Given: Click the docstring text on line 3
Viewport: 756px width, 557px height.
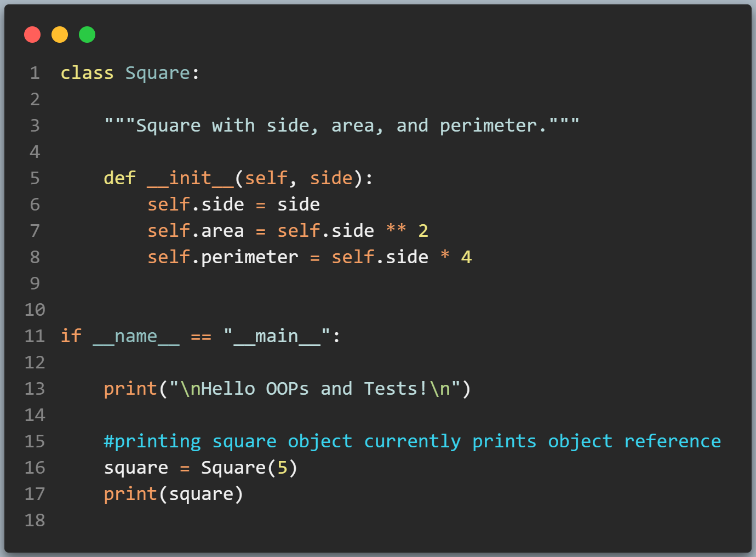Looking at the screenshot, I should 341,126.
